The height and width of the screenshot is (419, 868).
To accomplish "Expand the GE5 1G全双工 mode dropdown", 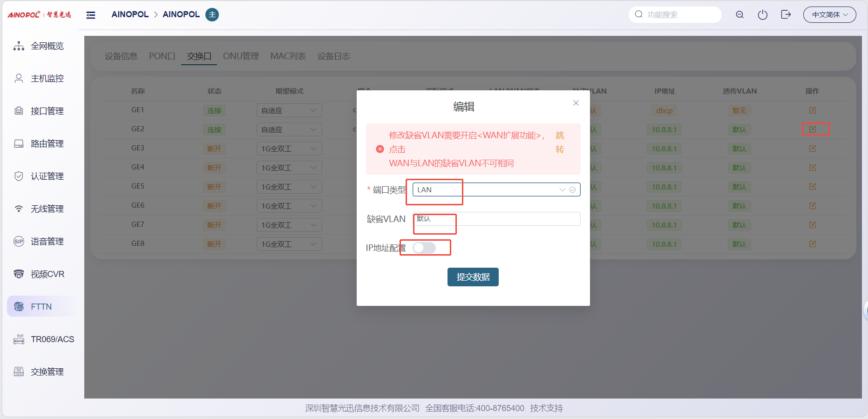I will [289, 187].
